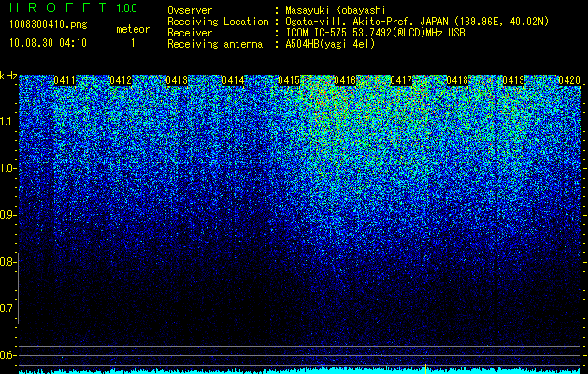Click the 0413 time marker
The image size is (588, 374).
(177, 80)
